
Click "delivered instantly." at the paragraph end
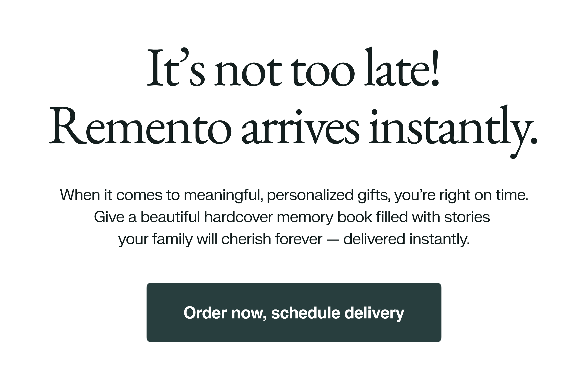click(407, 239)
